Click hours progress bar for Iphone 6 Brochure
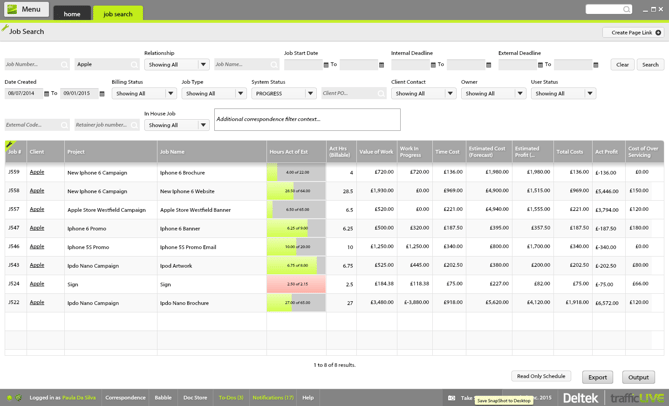The width and height of the screenshot is (669, 406). (296, 172)
